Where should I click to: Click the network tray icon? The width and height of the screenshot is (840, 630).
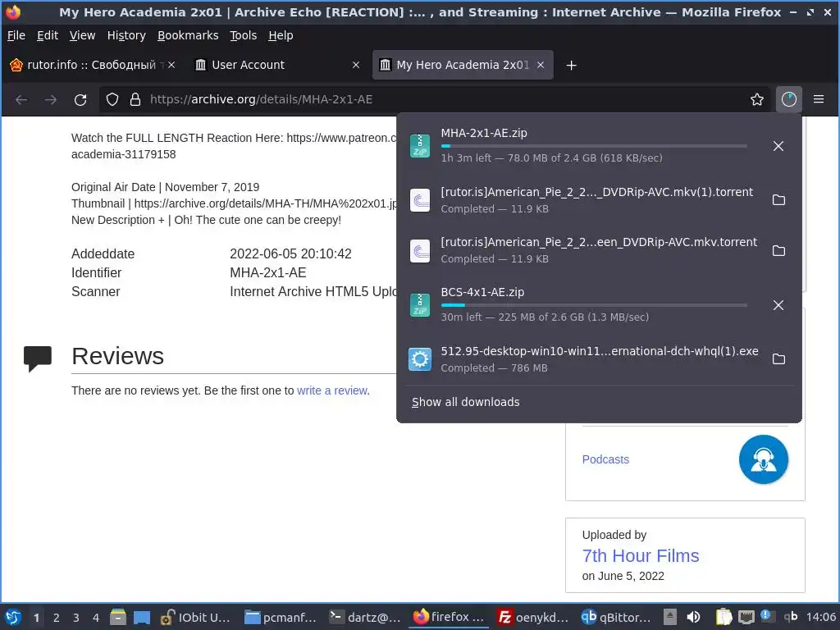(746, 617)
